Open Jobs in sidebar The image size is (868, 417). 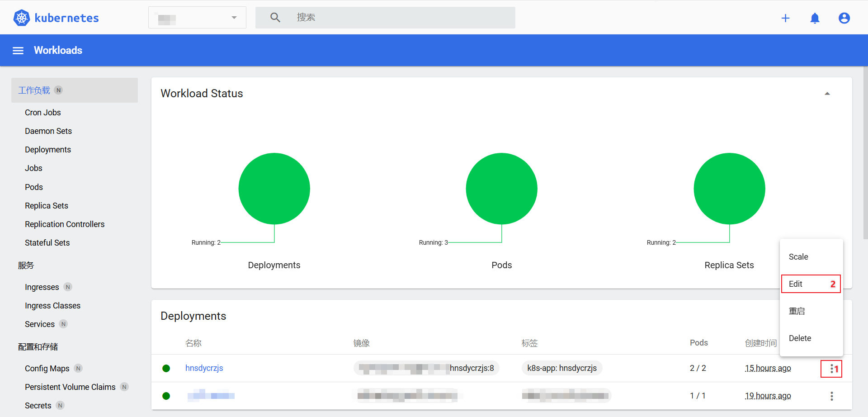click(x=33, y=168)
